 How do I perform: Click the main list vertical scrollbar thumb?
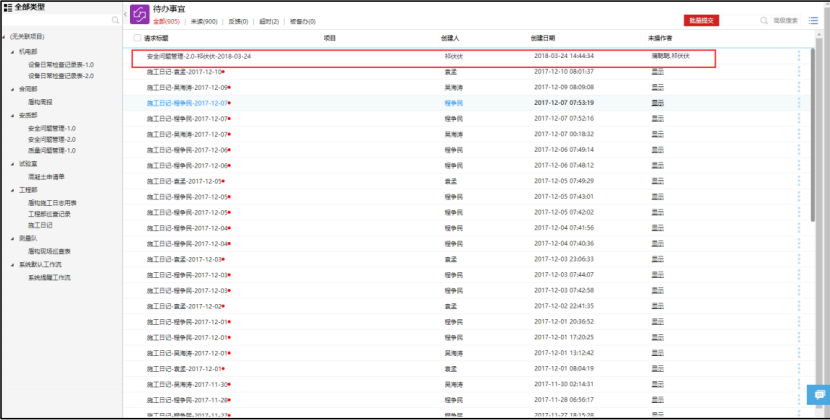(x=813, y=135)
